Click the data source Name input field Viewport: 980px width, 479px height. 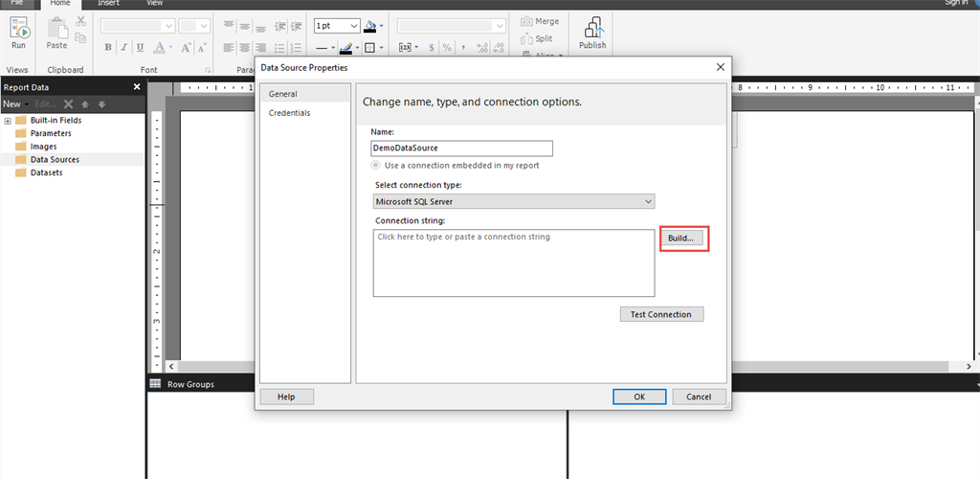pyautogui.click(x=462, y=148)
